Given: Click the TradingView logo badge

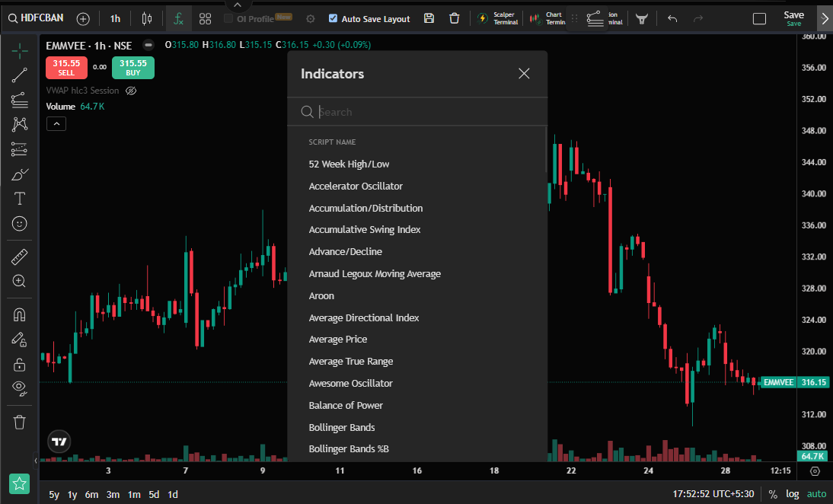Looking at the screenshot, I should click(x=59, y=442).
